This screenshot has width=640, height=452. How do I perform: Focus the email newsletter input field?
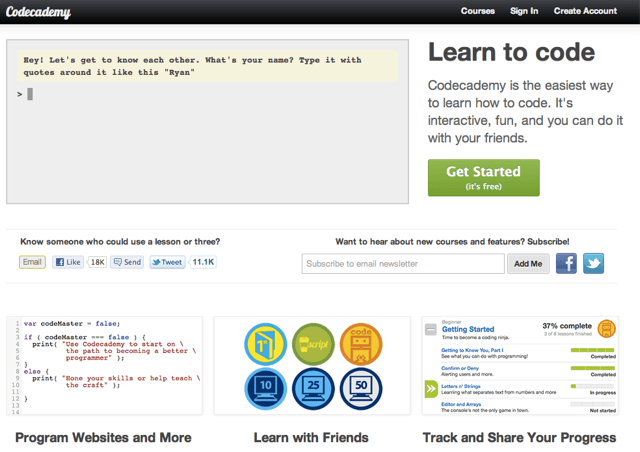coord(403,264)
